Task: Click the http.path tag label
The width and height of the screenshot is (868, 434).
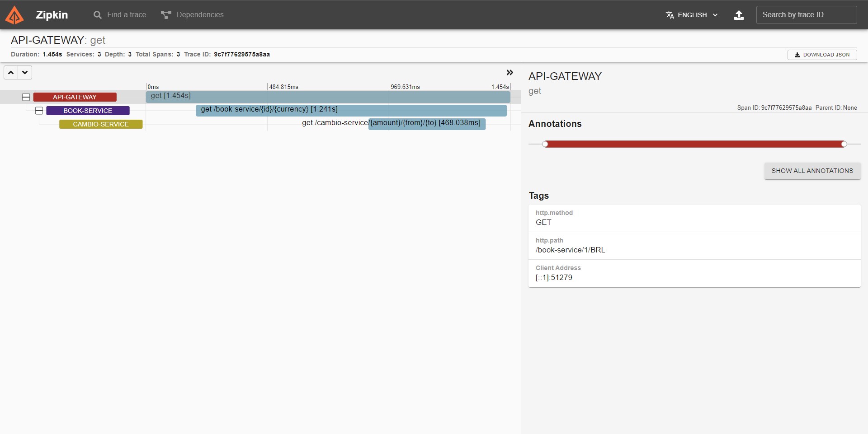Action: [549, 240]
